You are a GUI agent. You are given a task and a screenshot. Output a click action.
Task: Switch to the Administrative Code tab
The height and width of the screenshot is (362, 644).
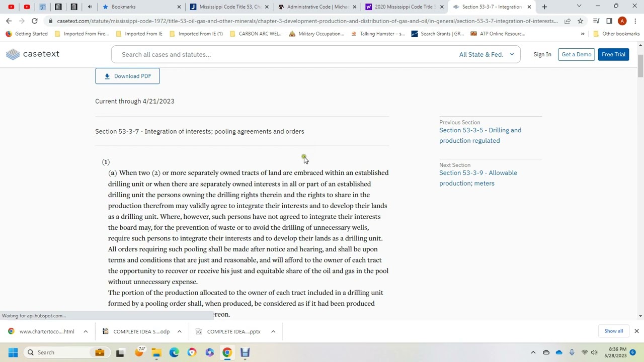coord(316,7)
